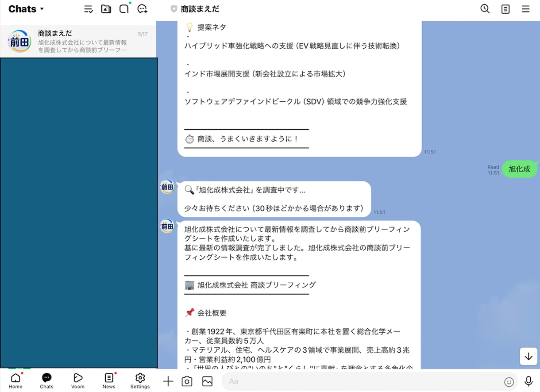Click the 前田 avatar in chat list
The width and height of the screenshot is (540, 392).
[x=19, y=41]
